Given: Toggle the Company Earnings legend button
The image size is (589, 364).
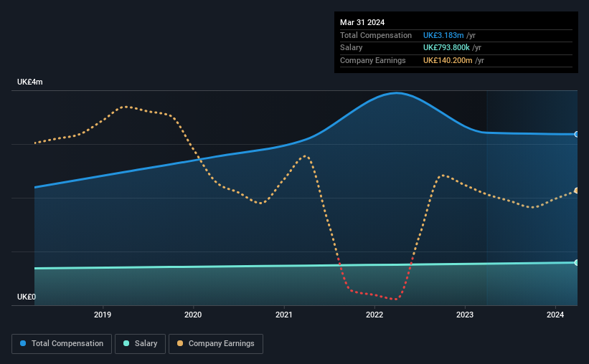Looking at the screenshot, I should point(216,344).
